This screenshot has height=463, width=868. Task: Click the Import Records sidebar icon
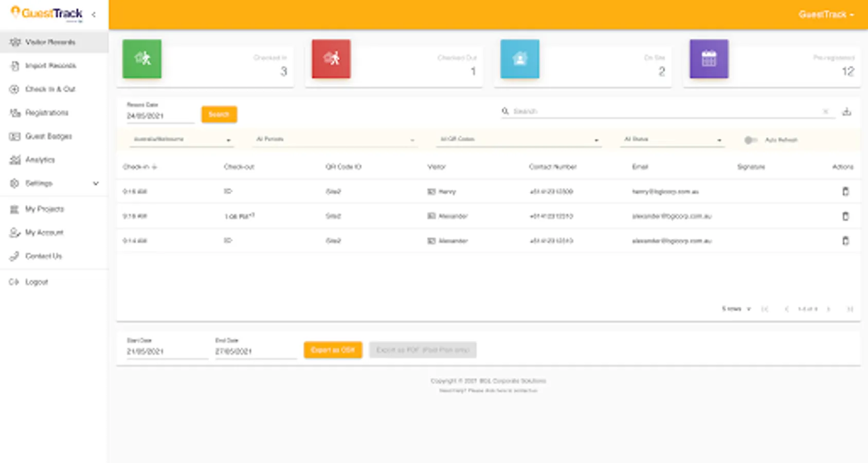[15, 66]
